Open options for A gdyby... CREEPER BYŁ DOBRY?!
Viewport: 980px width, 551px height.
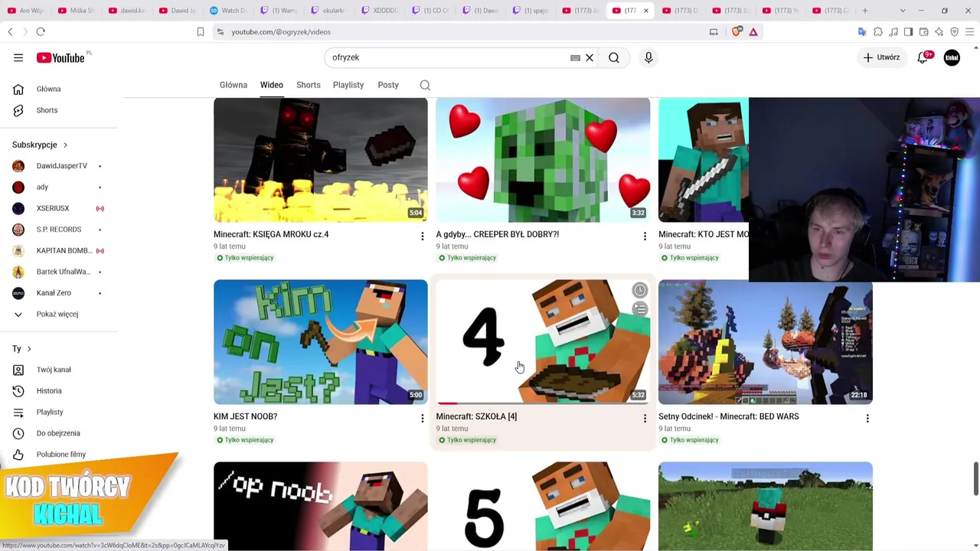[x=645, y=236]
